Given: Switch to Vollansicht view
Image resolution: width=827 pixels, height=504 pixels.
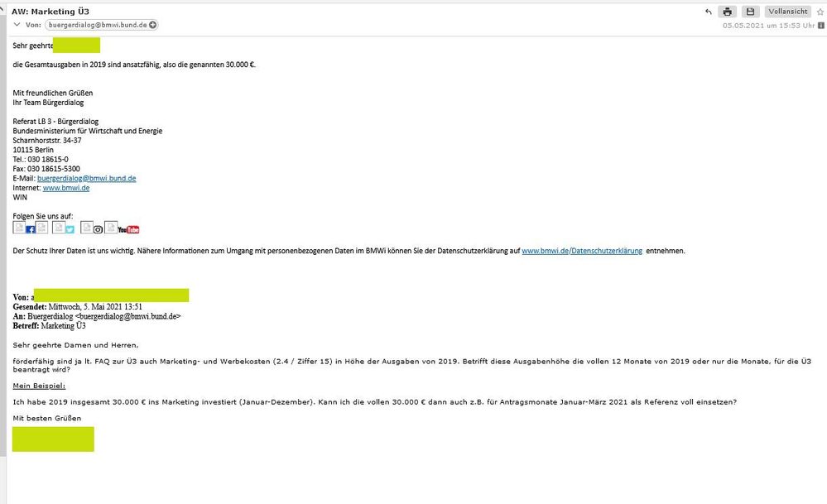Looking at the screenshot, I should [787, 12].
